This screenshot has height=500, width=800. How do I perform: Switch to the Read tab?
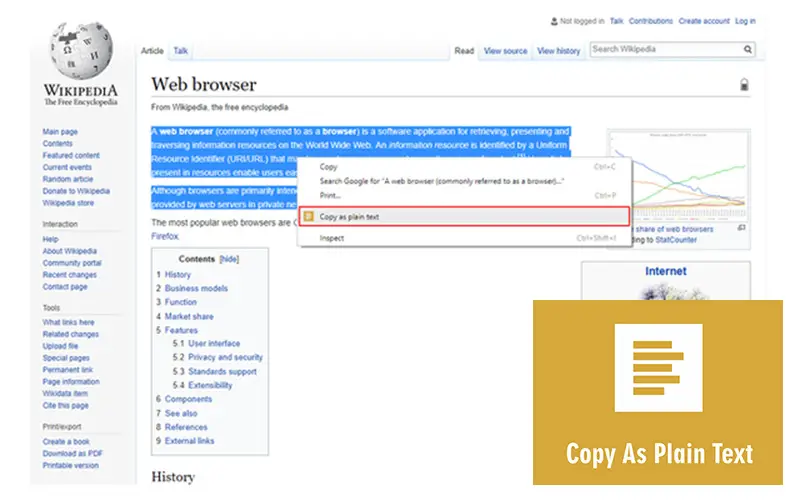click(464, 51)
